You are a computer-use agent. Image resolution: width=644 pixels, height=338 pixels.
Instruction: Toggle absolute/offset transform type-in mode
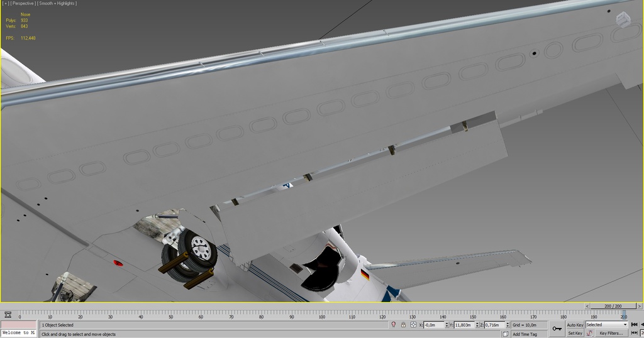[x=414, y=325]
